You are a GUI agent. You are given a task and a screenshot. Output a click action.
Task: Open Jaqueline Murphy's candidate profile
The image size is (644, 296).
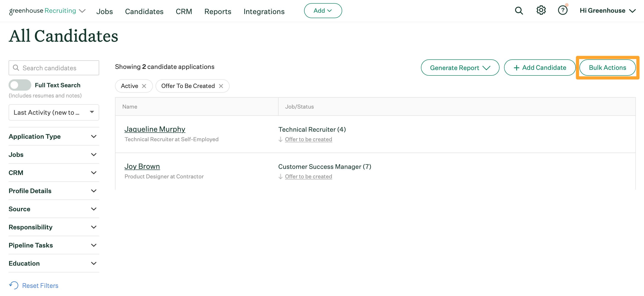tap(155, 129)
